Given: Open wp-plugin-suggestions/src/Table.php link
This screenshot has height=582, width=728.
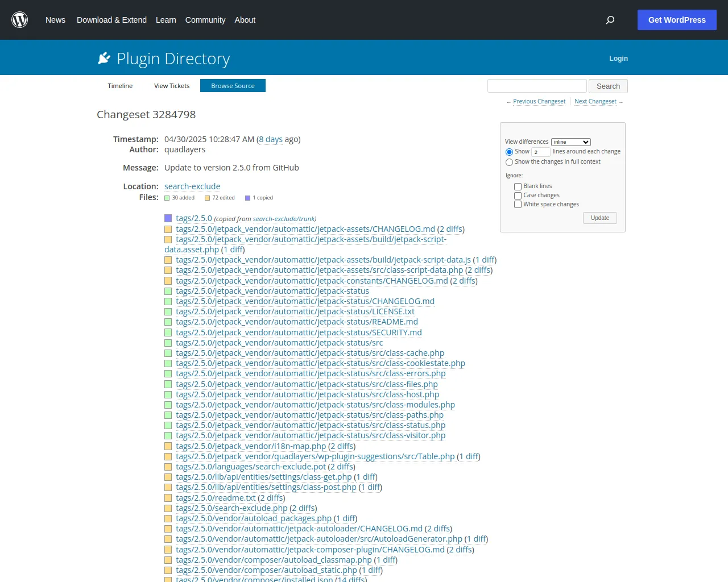Looking at the screenshot, I should pyautogui.click(x=315, y=456).
